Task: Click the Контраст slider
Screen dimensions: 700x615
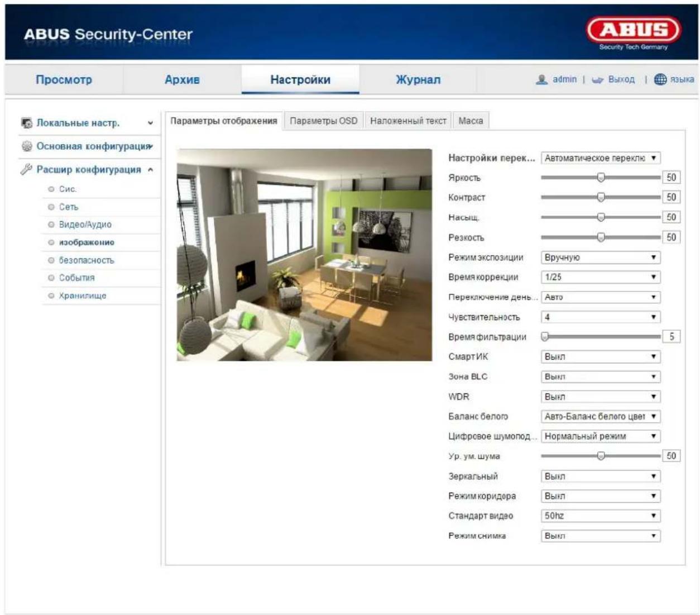Action: pos(601,197)
